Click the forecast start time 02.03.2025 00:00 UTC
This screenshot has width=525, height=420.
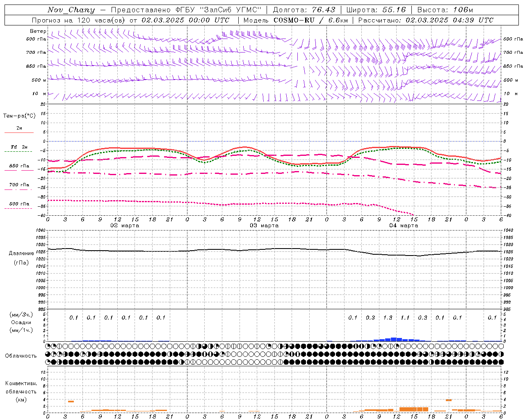(x=185, y=20)
